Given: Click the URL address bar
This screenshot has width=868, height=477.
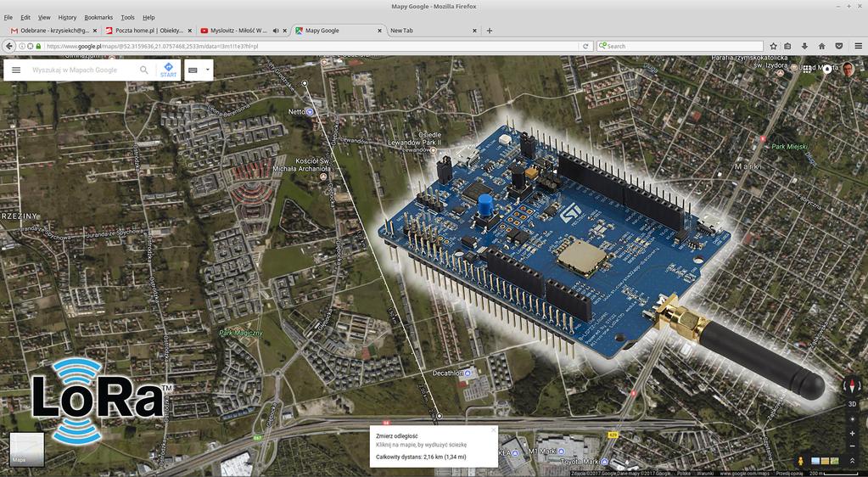Looking at the screenshot, I should coord(310,47).
